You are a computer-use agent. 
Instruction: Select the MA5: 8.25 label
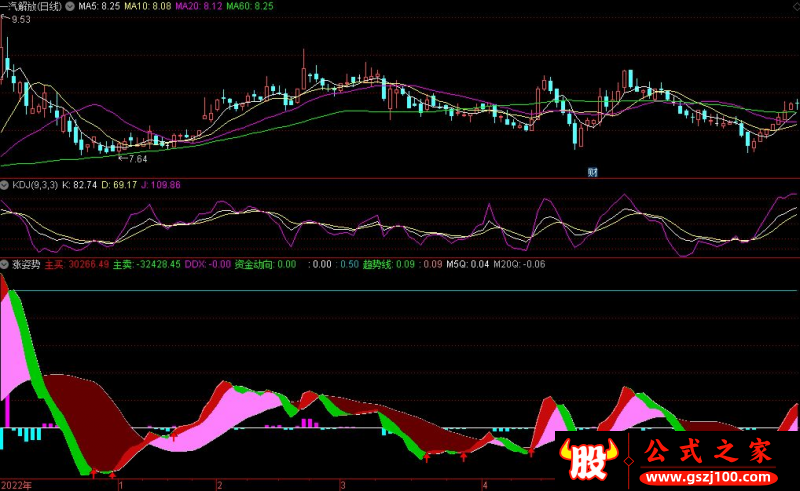pyautogui.click(x=99, y=7)
